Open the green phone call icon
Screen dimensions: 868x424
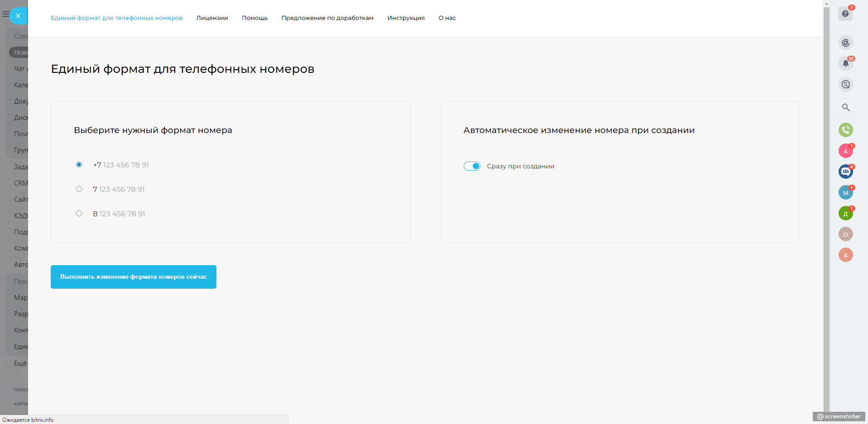pyautogui.click(x=845, y=130)
